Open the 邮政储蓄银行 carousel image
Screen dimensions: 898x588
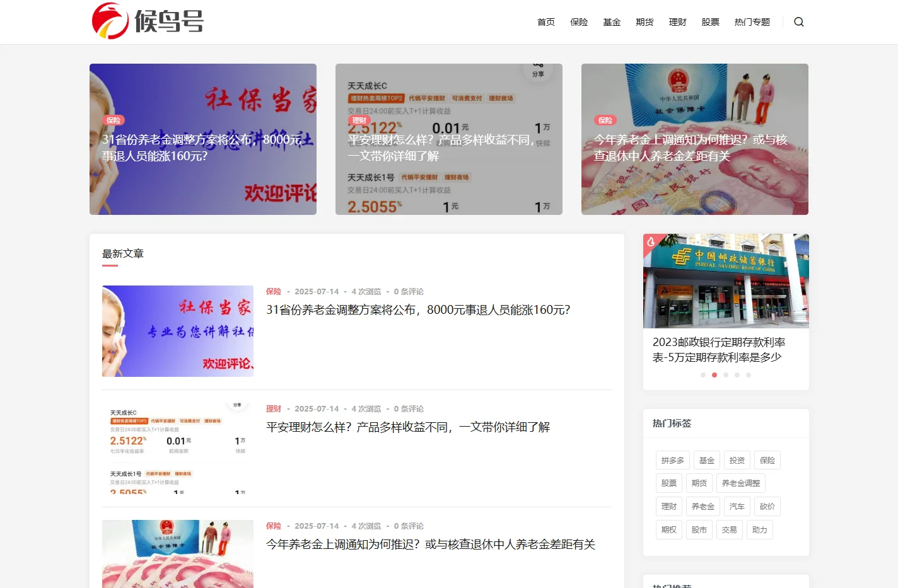pos(726,281)
